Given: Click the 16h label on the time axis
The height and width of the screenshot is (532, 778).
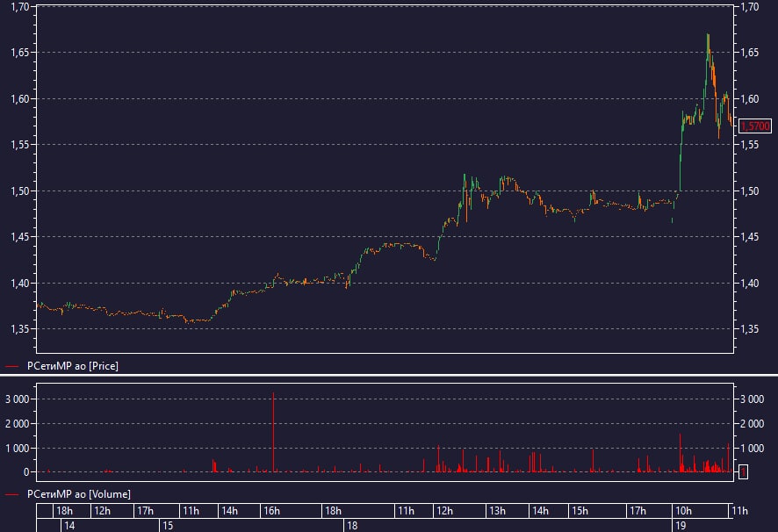Looking at the screenshot, I should point(271,511).
